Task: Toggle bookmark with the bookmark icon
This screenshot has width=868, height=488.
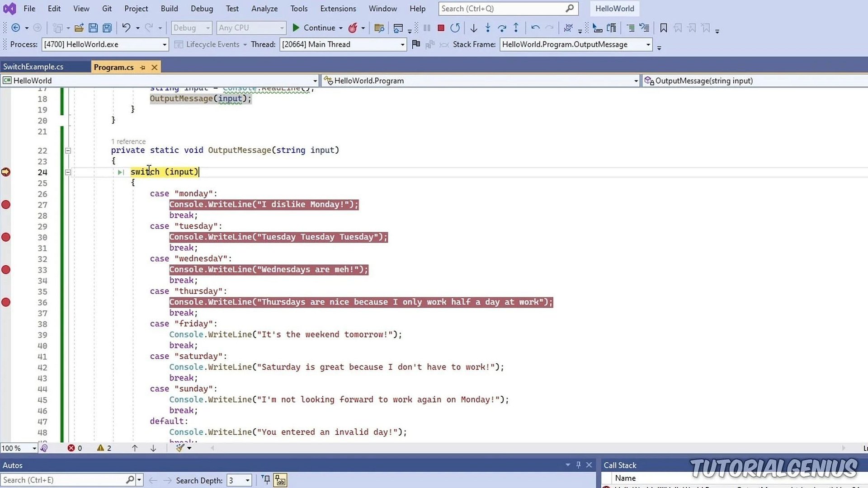Action: pyautogui.click(x=663, y=28)
